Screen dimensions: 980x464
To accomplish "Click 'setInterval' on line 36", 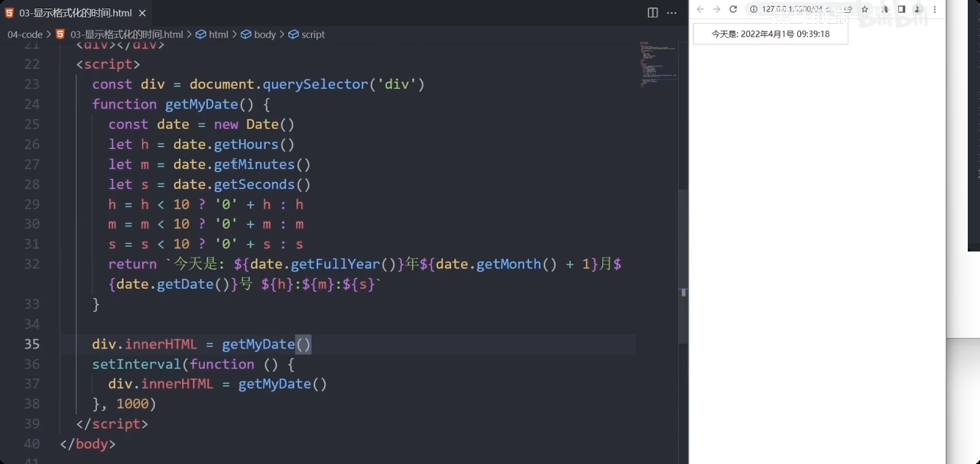I will click(x=137, y=364).
